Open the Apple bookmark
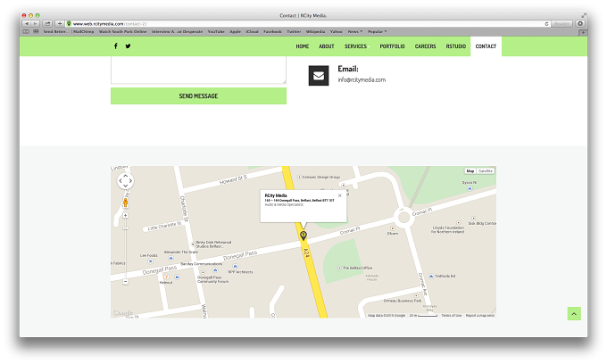This screenshot has height=364, width=607. [235, 32]
